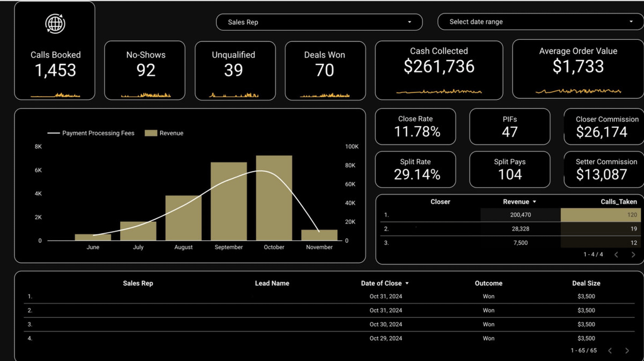
Task: Select the first deal row closed Oct 31
Action: pos(322,296)
